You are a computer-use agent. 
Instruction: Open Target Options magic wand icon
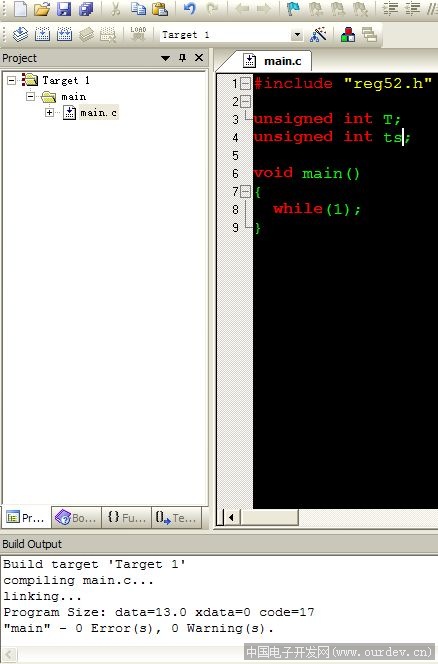point(318,35)
